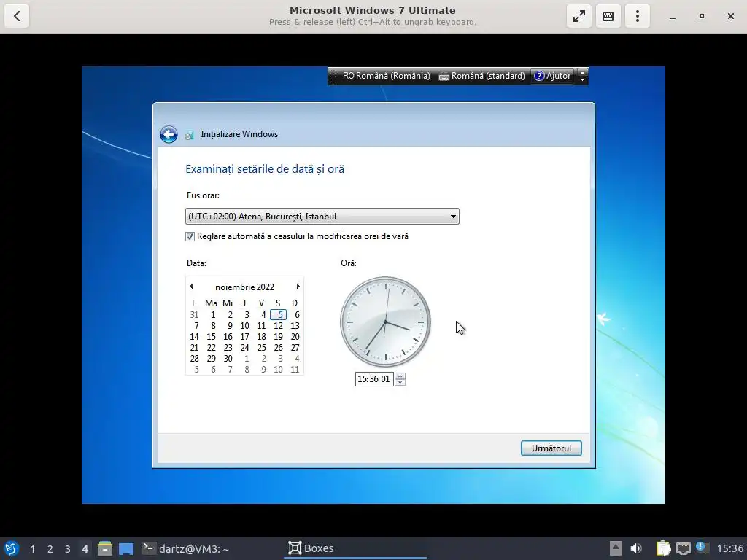Select date 21 in the calendar

click(194, 348)
